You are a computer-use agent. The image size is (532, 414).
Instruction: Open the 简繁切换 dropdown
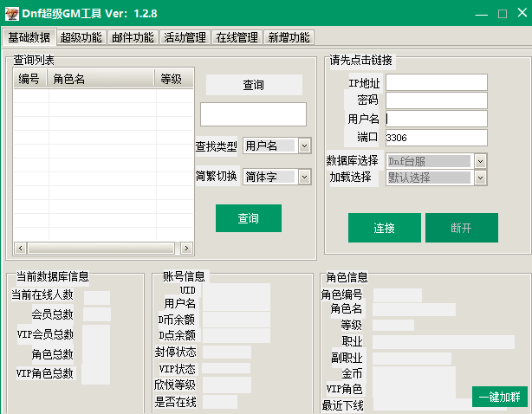tap(304, 176)
